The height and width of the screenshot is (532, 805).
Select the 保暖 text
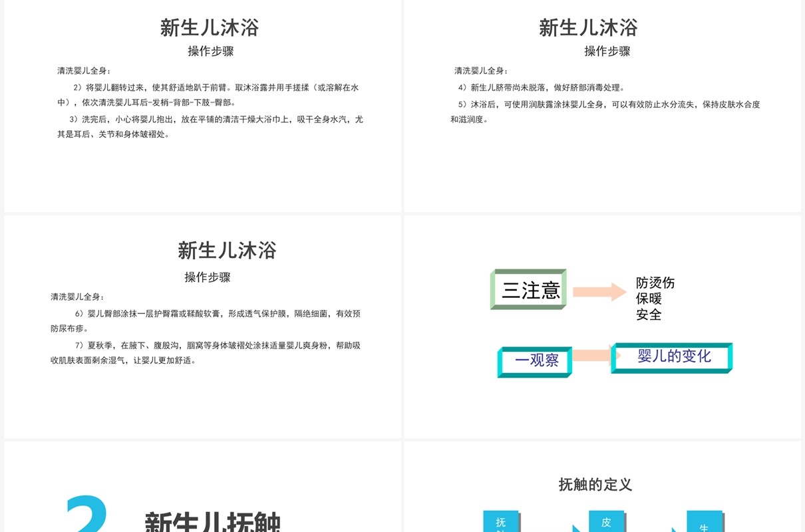(x=649, y=299)
